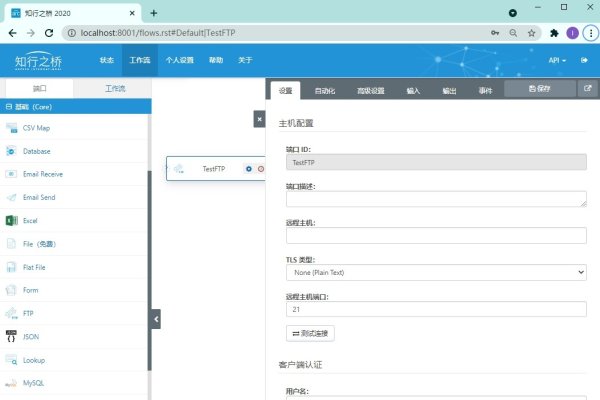Screen dimensions: 600x400
Task: Select the FTP connector icon in sidebar
Action: coord(11,313)
